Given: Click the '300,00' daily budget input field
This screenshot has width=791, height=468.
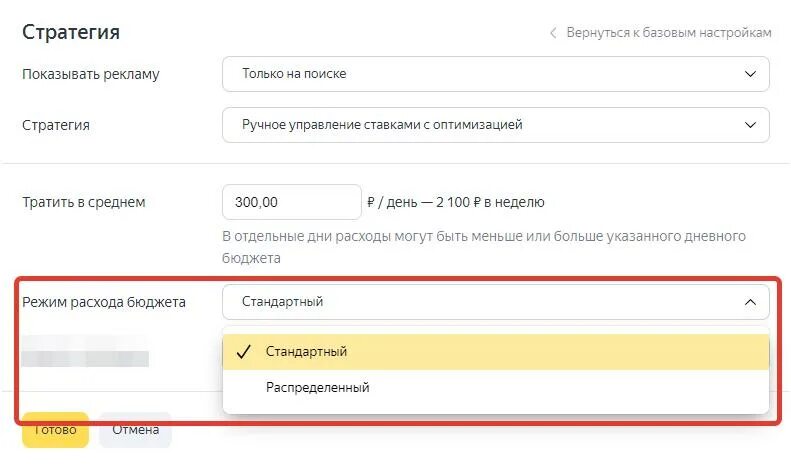Looking at the screenshot, I should pos(292,202).
